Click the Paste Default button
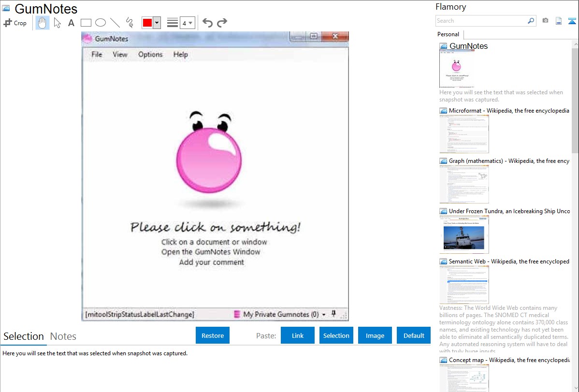 (414, 335)
